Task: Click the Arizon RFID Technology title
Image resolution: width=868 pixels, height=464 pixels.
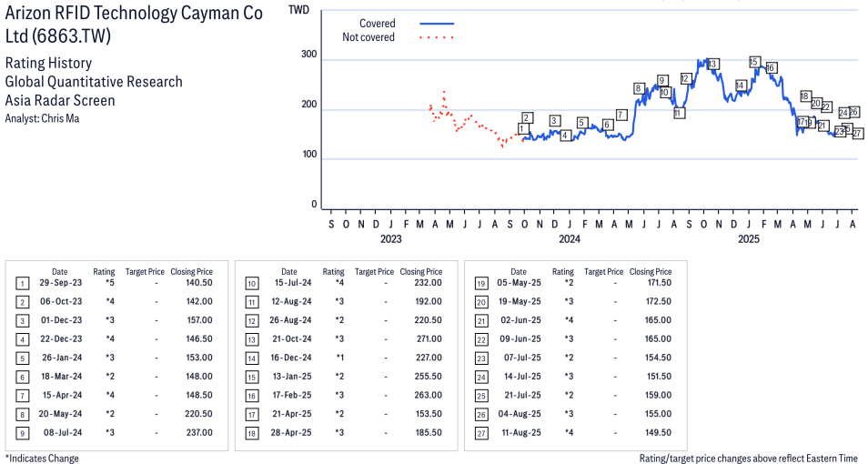Action: (134, 24)
